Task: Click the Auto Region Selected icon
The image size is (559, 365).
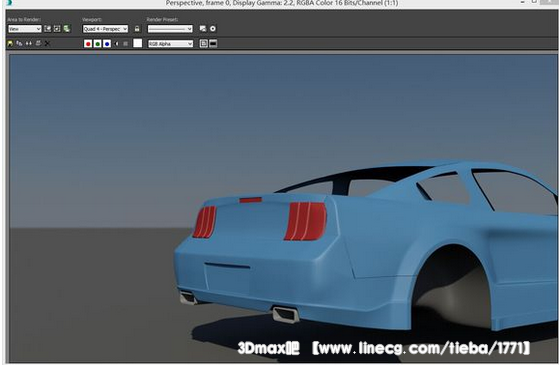Action: pyautogui.click(x=57, y=29)
